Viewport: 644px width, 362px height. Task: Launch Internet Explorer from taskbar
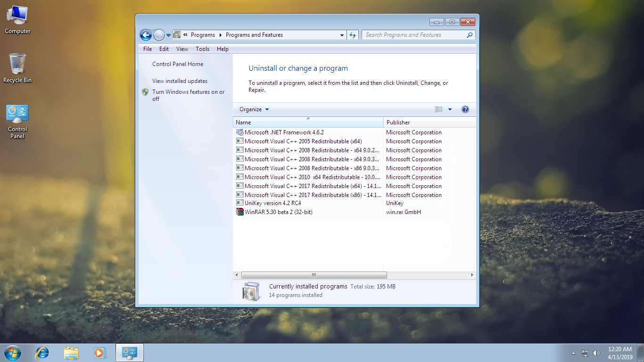[x=42, y=353]
